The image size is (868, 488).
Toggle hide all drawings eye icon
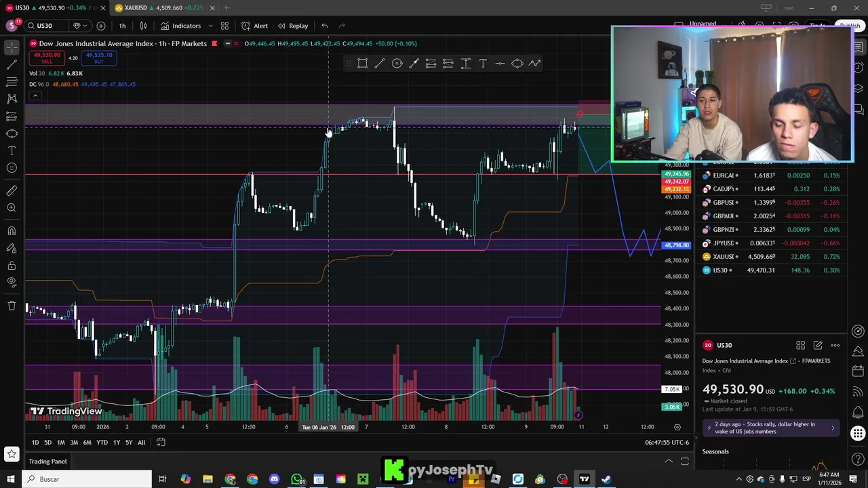tap(12, 283)
